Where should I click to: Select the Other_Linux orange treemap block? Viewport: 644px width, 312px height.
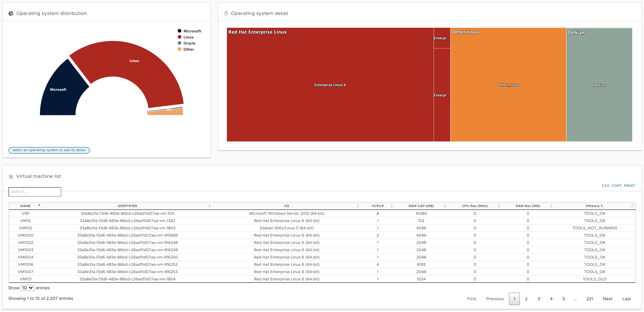(508, 85)
